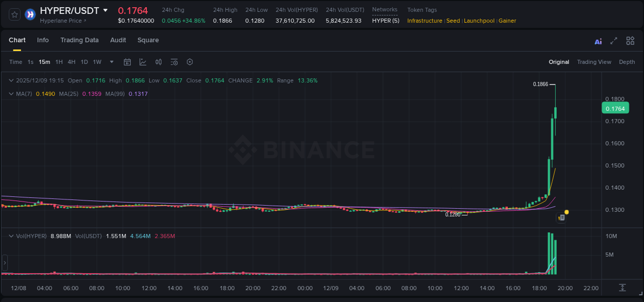The image size is (644, 302).
Task: Switch chart to Trading View mode
Action: (x=594, y=62)
